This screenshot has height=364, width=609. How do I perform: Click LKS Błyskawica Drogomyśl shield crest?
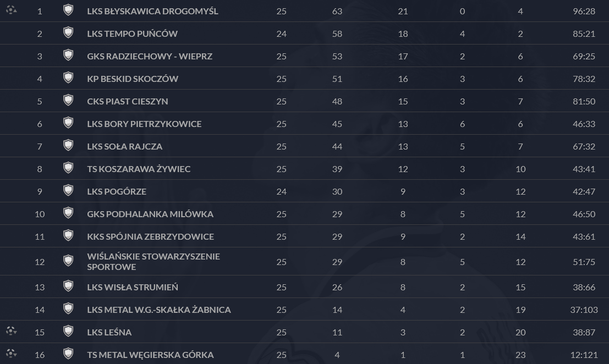coord(68,10)
